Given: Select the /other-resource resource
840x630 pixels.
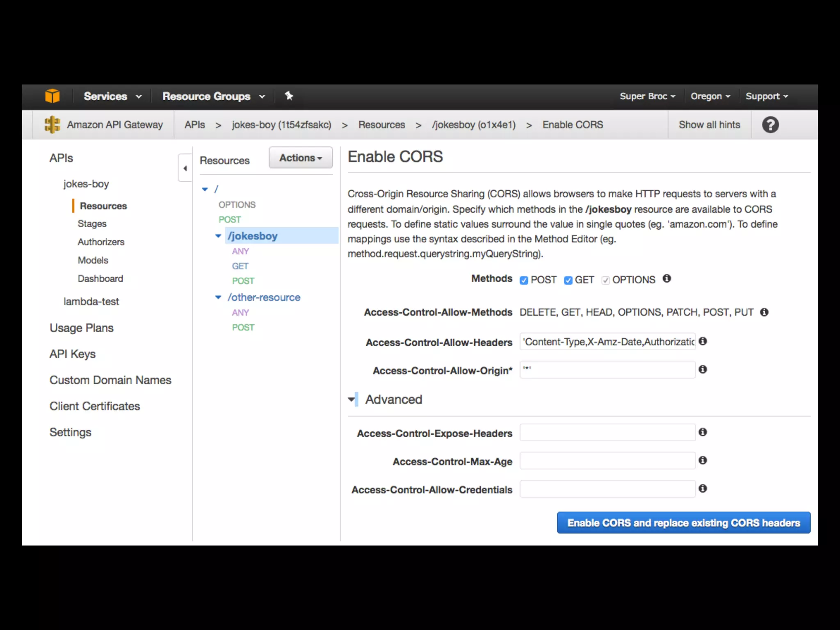Looking at the screenshot, I should point(264,297).
